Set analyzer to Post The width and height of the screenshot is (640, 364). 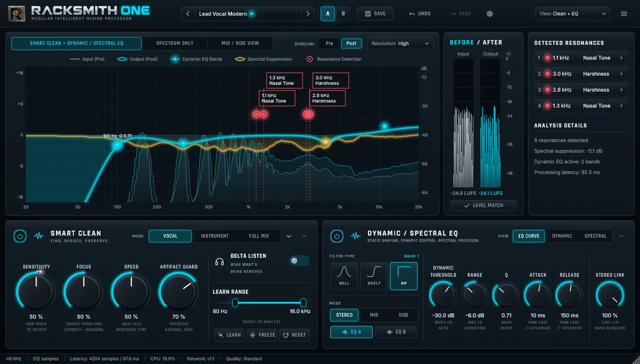point(352,44)
